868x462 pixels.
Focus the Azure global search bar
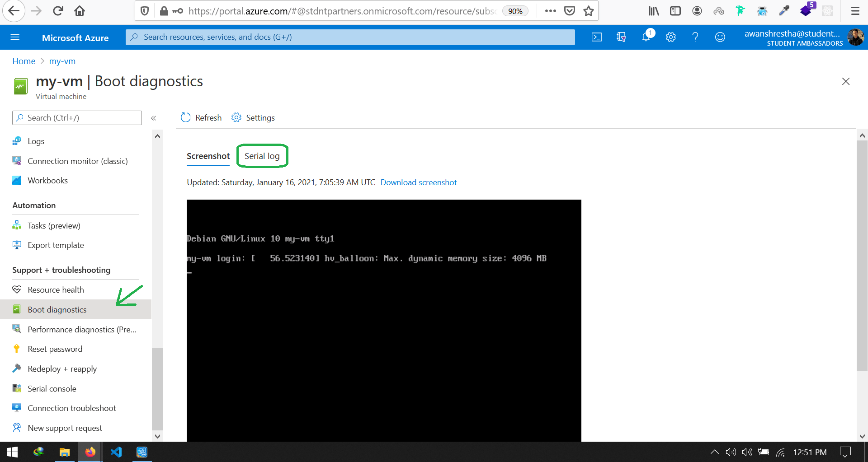(350, 37)
